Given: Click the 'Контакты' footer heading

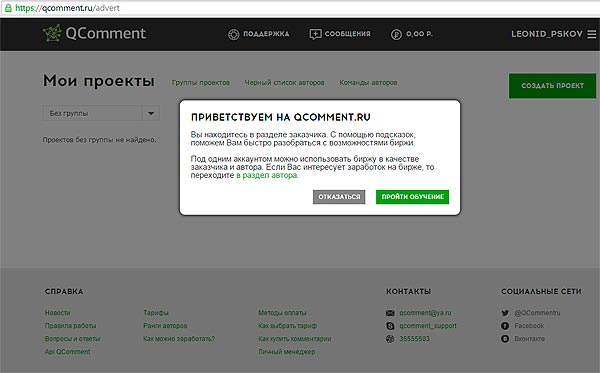Looking at the screenshot, I should 408,292.
